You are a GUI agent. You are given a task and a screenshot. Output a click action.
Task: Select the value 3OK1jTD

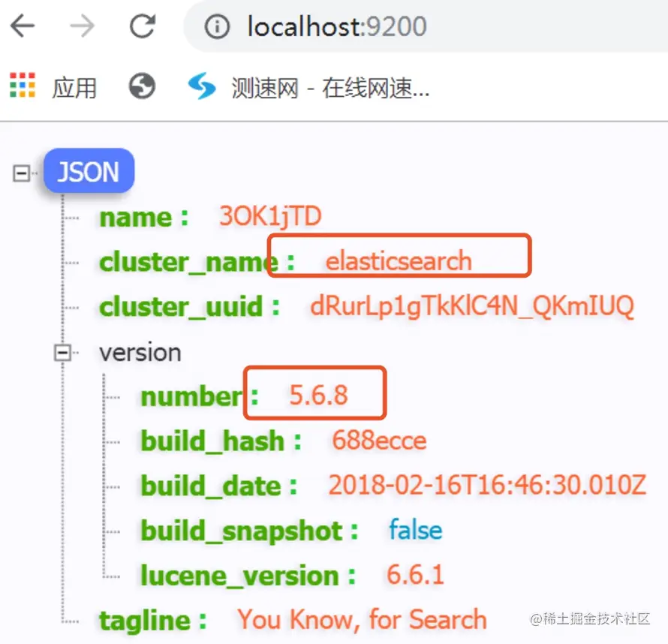pyautogui.click(x=270, y=216)
